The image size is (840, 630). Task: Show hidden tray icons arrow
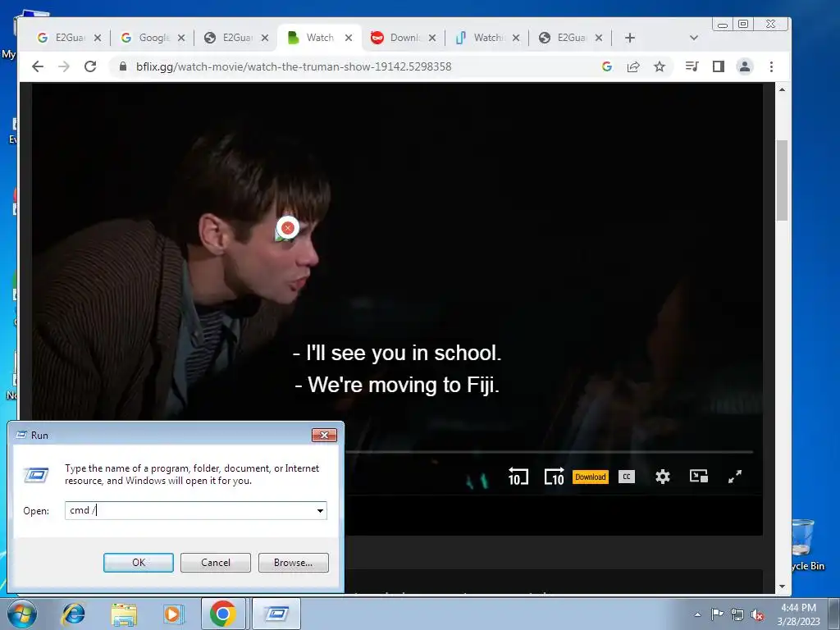click(x=697, y=614)
